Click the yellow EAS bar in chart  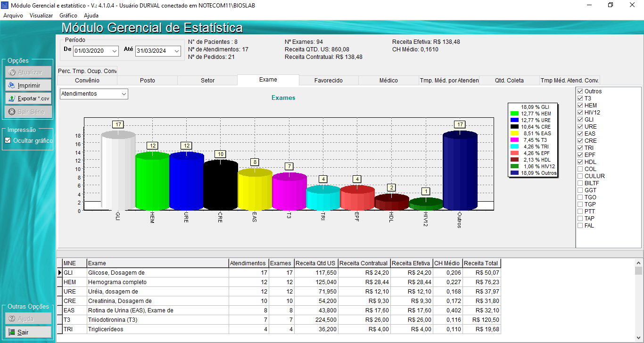coord(255,189)
